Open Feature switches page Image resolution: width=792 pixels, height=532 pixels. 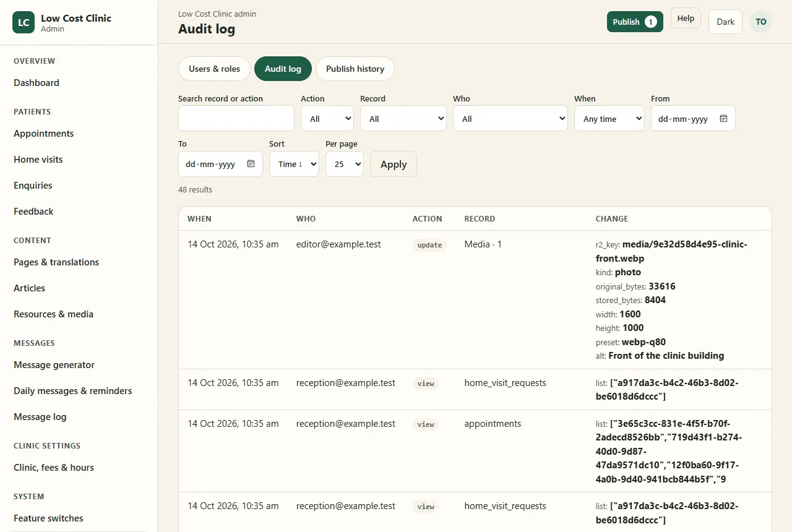coord(79,518)
